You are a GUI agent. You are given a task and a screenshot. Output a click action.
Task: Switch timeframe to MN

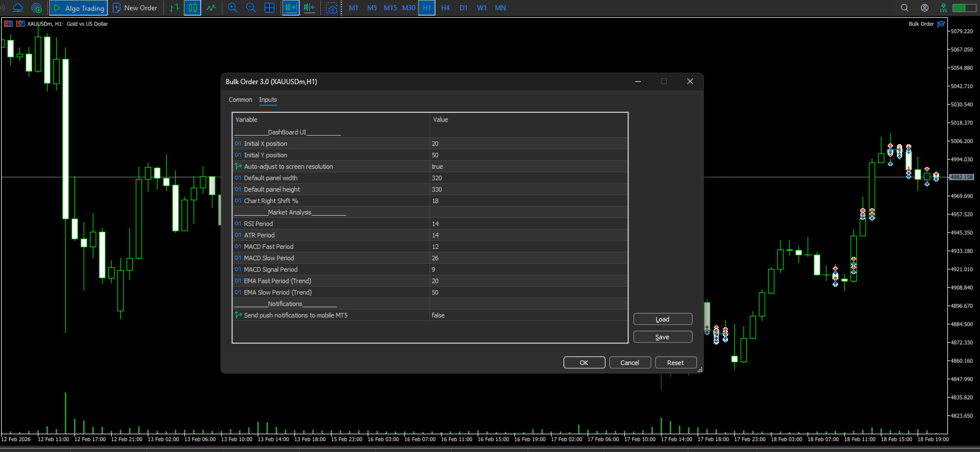click(500, 8)
